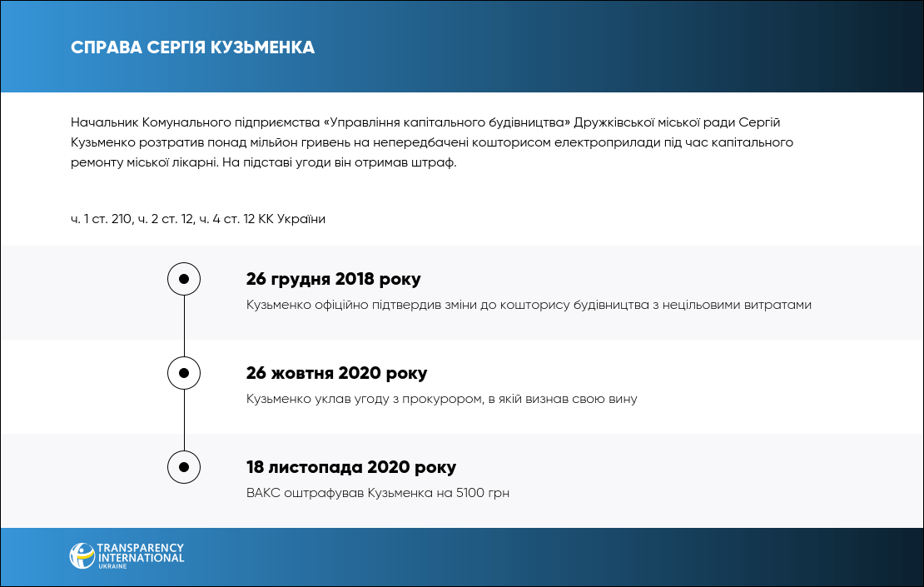This screenshot has height=587, width=924.
Task: Click the Transparency International globe logo icon
Action: 82,555
